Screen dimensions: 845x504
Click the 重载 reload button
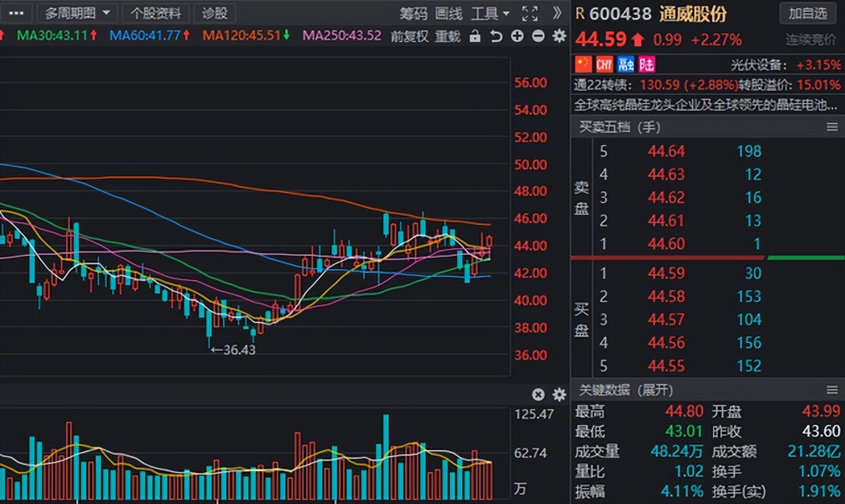coord(448,36)
